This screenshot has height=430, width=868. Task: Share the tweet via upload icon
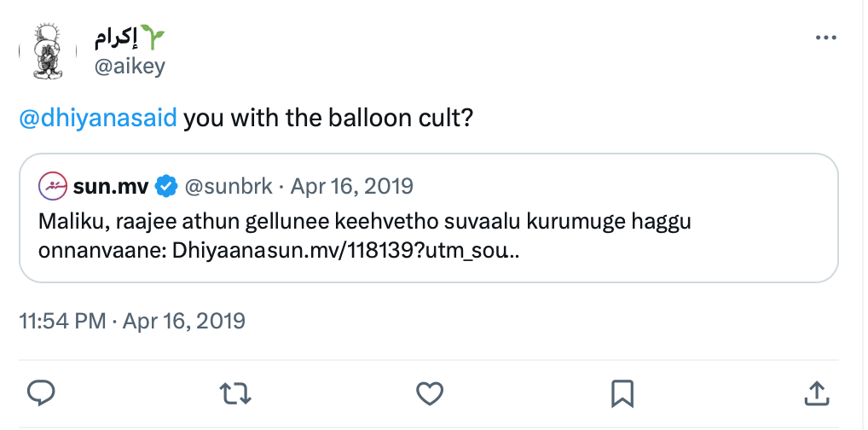pyautogui.click(x=816, y=392)
